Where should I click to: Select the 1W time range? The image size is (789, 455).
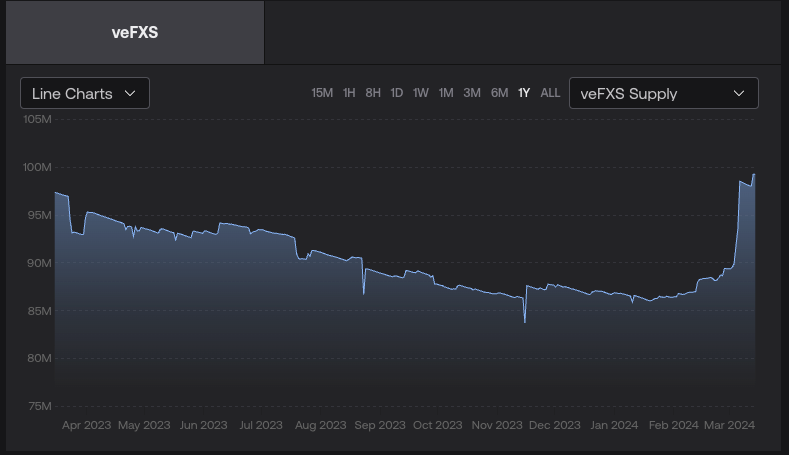click(x=421, y=93)
